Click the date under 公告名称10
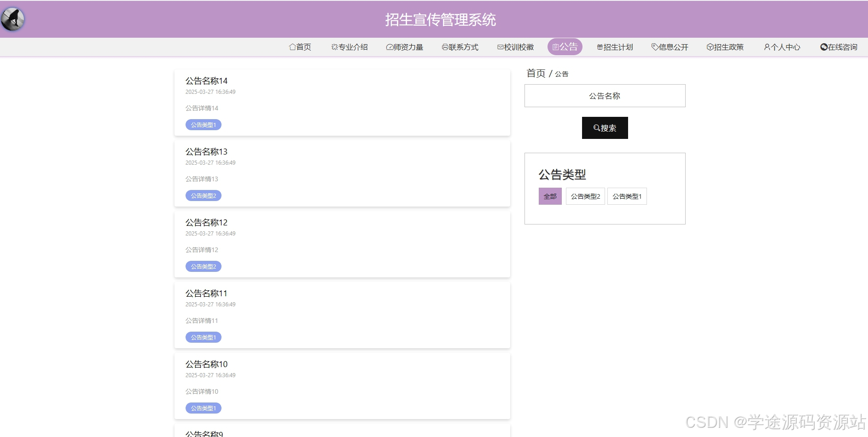 [x=210, y=375]
